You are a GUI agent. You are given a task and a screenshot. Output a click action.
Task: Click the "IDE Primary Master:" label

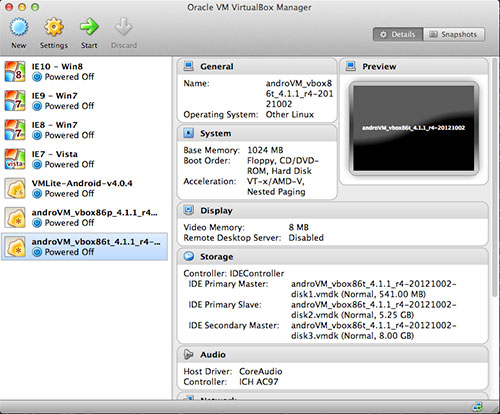click(228, 284)
